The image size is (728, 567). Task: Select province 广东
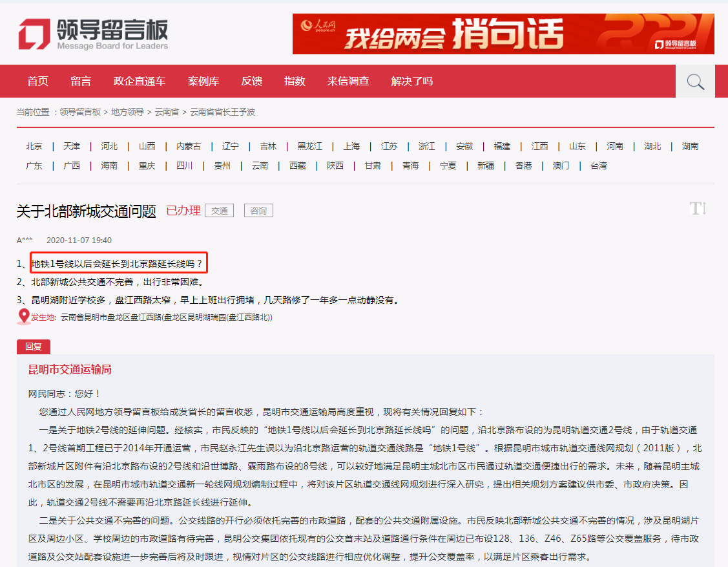point(34,166)
